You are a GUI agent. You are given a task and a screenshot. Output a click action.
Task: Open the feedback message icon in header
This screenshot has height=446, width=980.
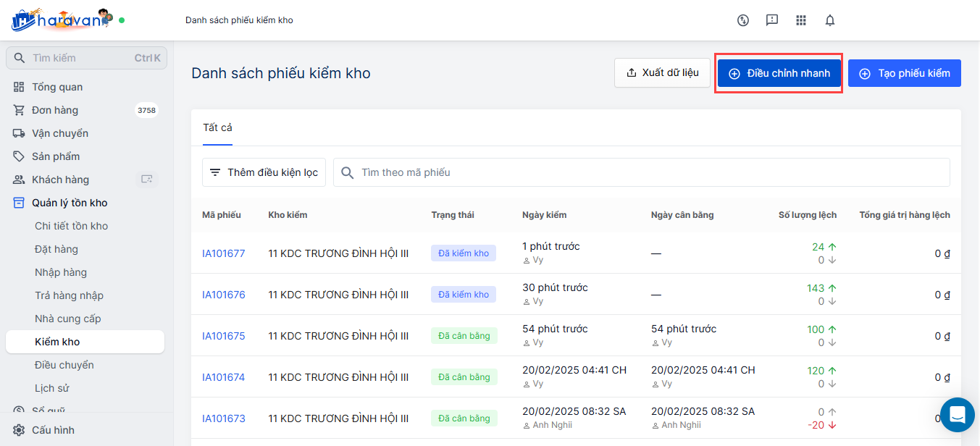pyautogui.click(x=772, y=20)
